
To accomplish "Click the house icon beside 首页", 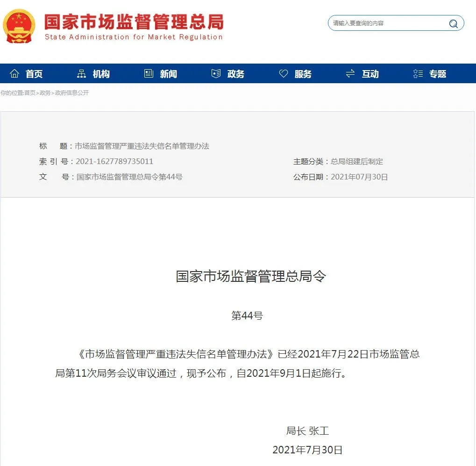I will click(14, 73).
